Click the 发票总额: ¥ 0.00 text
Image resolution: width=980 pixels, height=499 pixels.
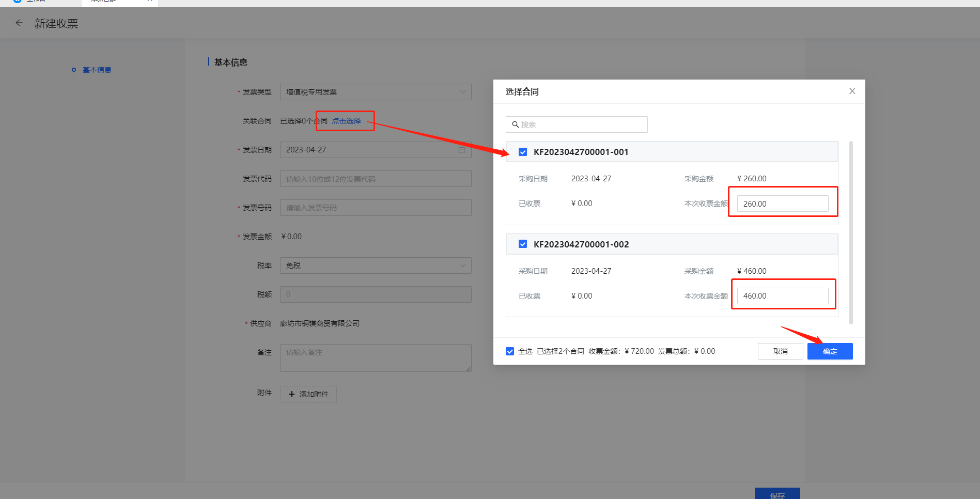click(x=687, y=351)
